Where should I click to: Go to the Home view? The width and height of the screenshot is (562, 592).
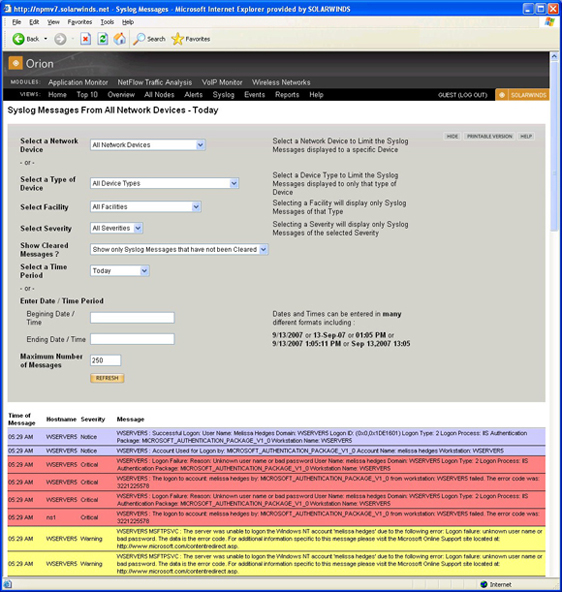point(57,95)
